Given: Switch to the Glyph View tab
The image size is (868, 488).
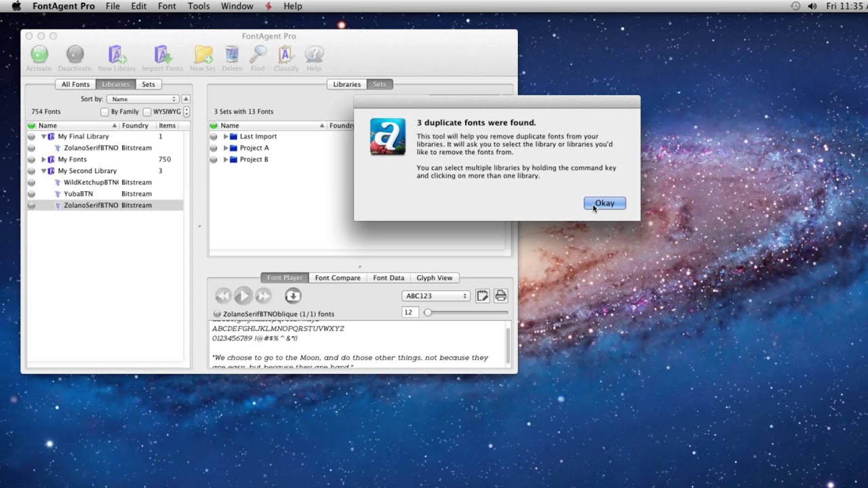Looking at the screenshot, I should (x=435, y=278).
